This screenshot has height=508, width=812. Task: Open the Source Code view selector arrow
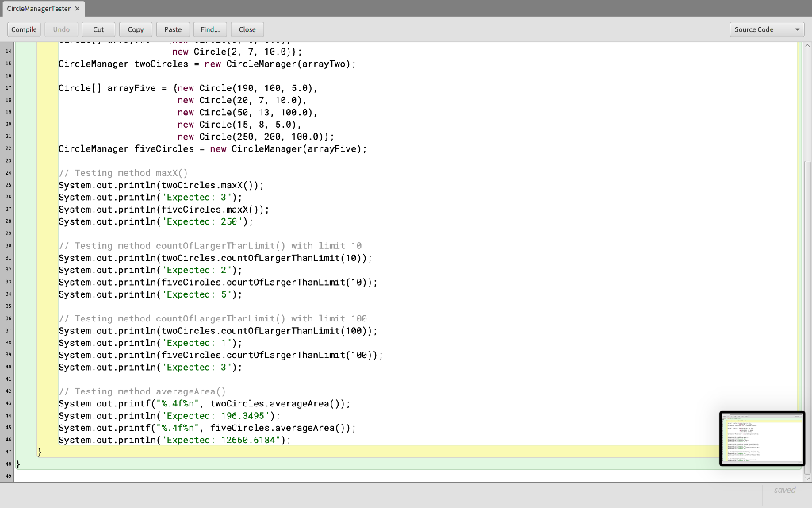point(797,29)
